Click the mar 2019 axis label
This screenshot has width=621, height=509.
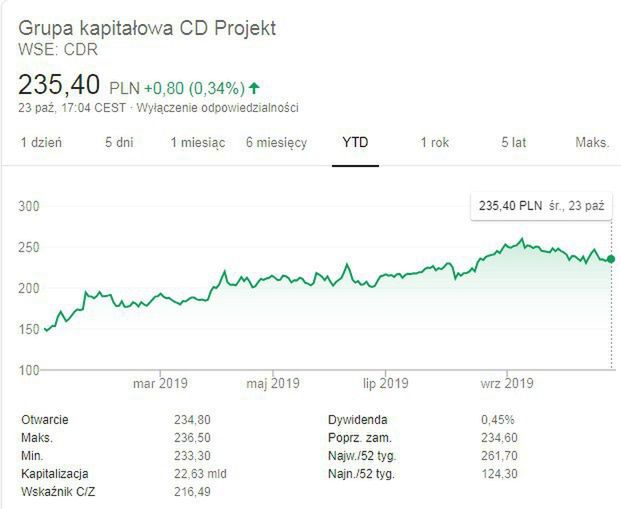coord(160,383)
